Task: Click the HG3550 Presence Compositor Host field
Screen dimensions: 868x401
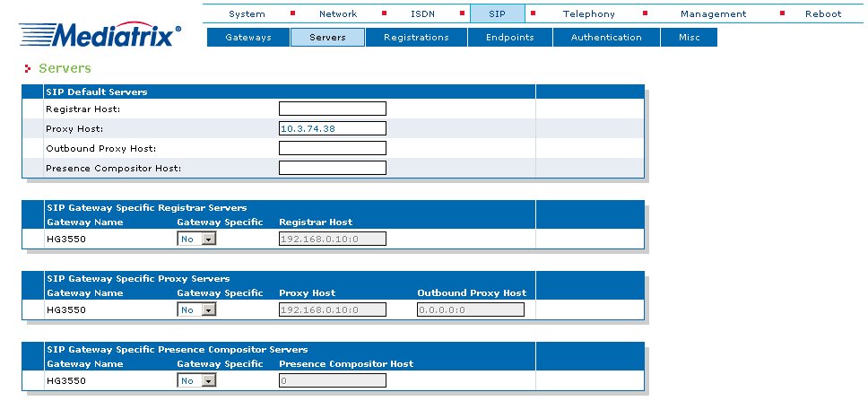Action: 332,380
